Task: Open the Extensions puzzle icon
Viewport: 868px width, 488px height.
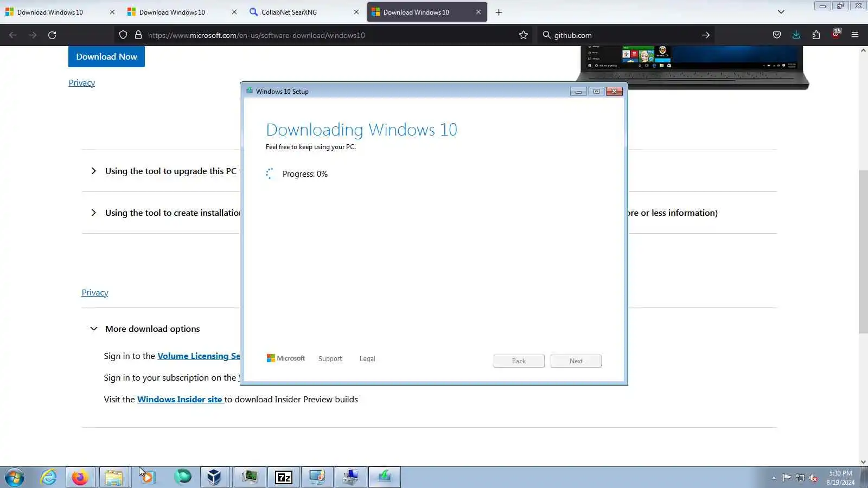Action: [816, 35]
